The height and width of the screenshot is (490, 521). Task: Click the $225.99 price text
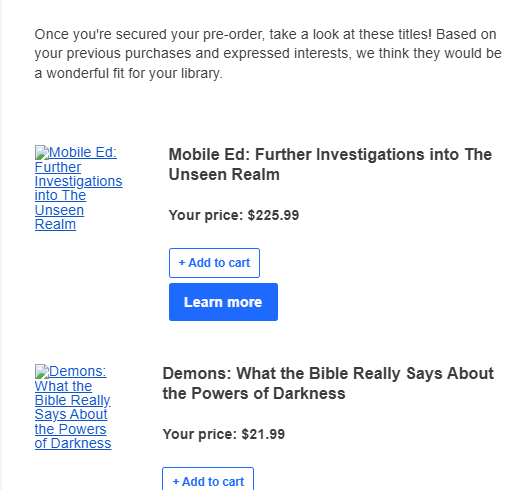click(273, 215)
